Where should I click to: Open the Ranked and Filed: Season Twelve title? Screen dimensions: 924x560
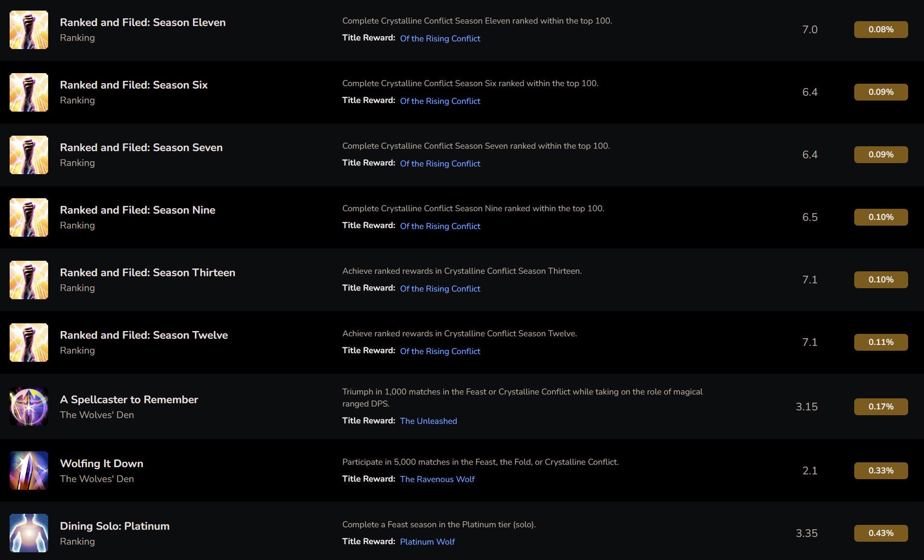[144, 335]
